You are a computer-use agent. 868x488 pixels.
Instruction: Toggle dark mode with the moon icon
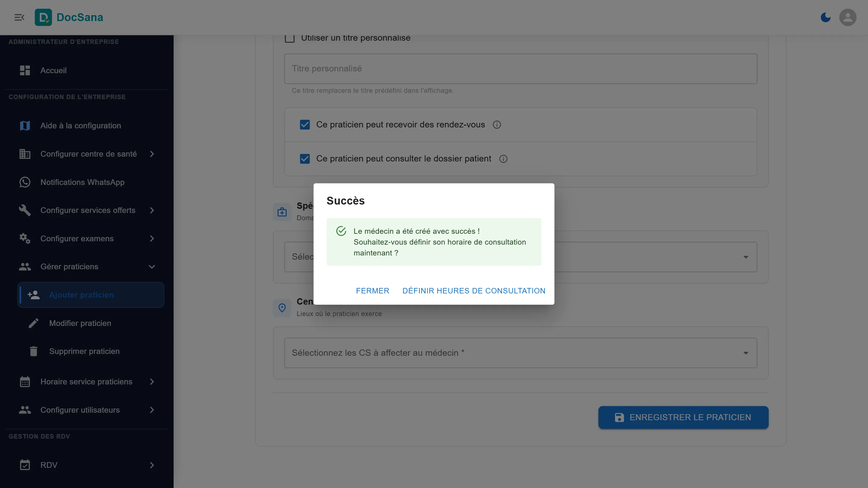825,17
